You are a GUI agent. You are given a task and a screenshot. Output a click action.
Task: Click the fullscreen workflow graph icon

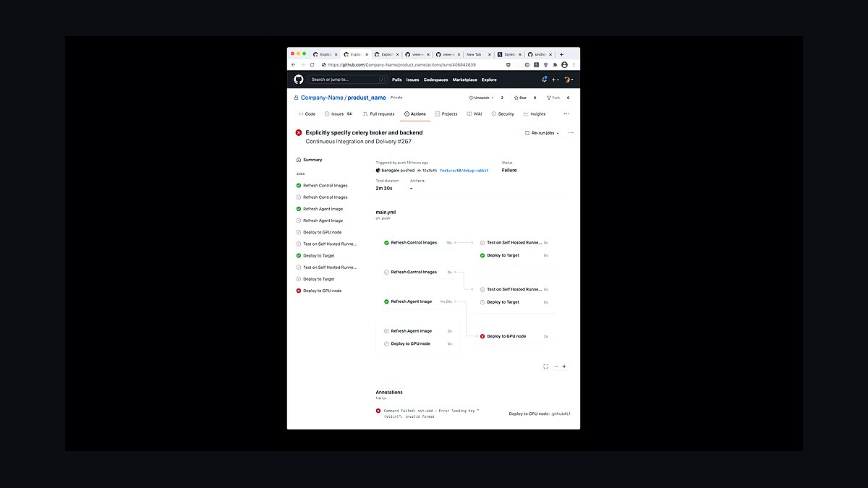click(x=545, y=367)
